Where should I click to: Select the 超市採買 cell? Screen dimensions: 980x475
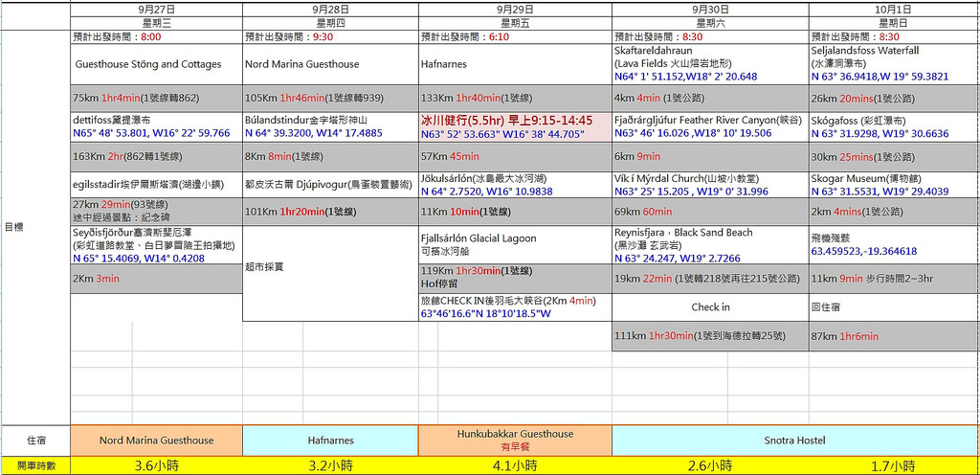[330, 274]
